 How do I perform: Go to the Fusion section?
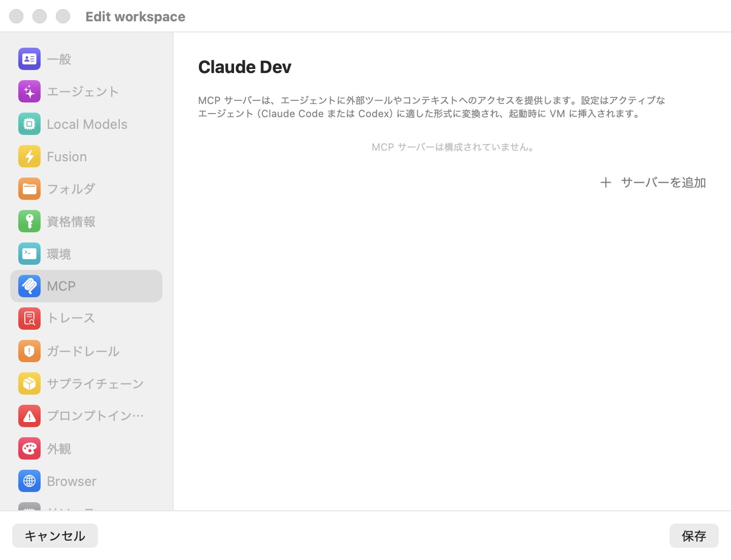(x=86, y=156)
